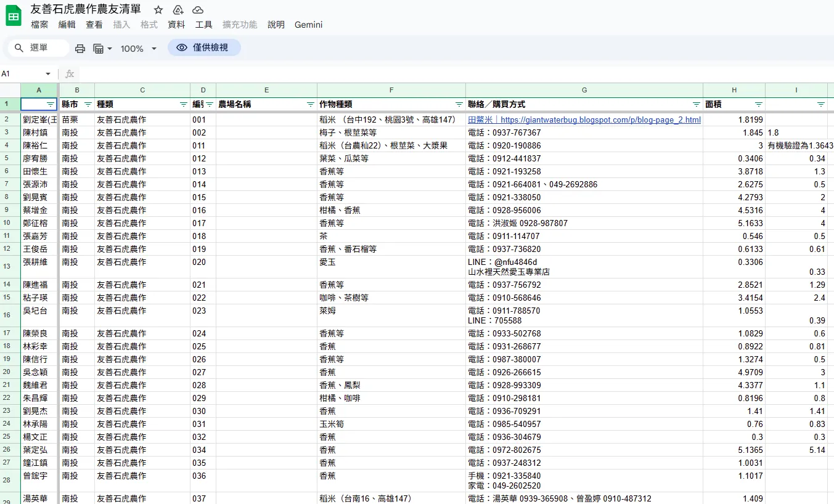Open the Gemini menu

click(x=308, y=25)
